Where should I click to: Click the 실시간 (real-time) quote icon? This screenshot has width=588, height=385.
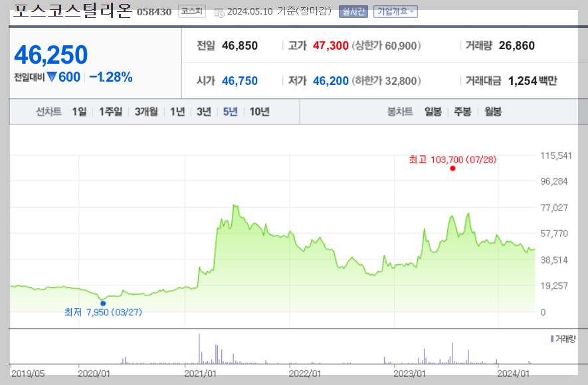(x=353, y=12)
